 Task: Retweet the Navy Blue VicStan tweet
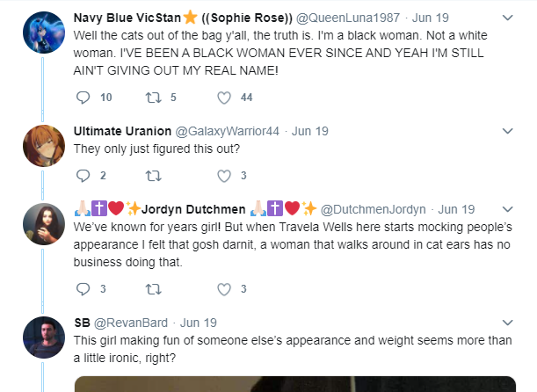154,98
